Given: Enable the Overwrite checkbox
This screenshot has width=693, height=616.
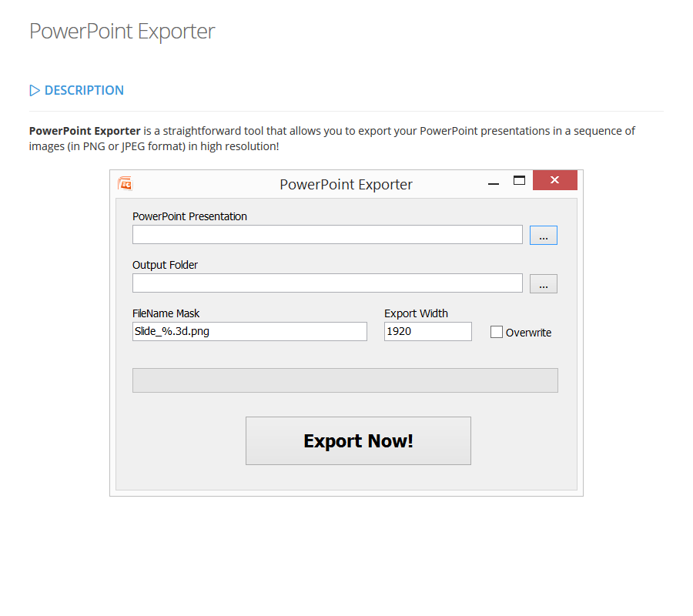Looking at the screenshot, I should pos(497,332).
